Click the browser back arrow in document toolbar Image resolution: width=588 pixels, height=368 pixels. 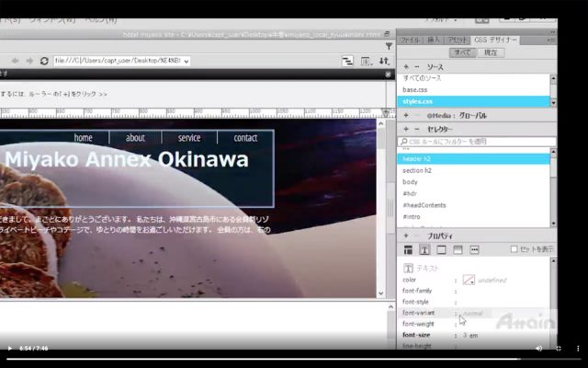[x=15, y=61]
